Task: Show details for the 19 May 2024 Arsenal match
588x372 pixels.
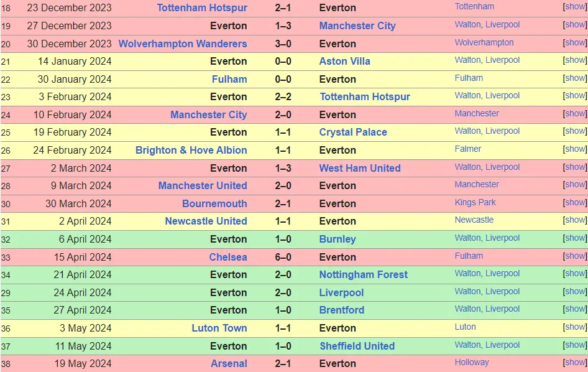Action: coord(575,363)
